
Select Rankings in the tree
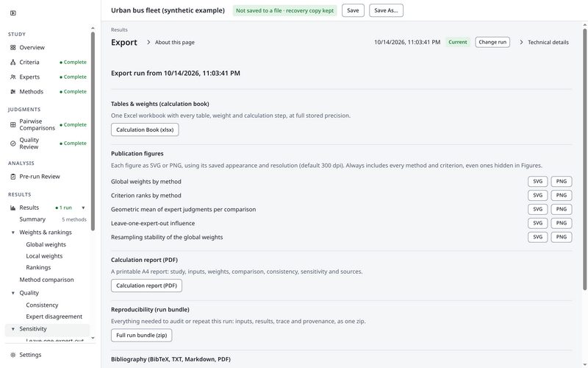tap(38, 268)
